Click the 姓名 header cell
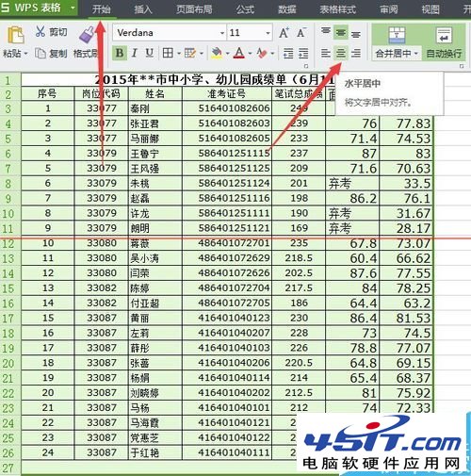This screenshot has height=476, width=471. point(155,93)
